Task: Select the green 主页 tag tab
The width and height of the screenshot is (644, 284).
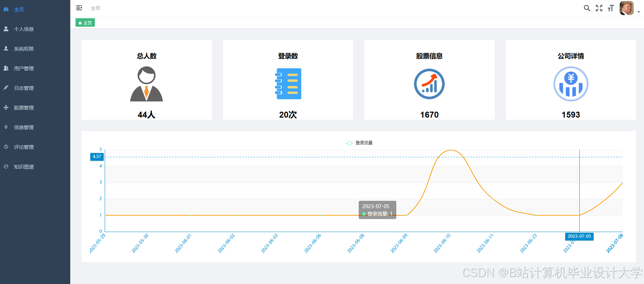Action: pyautogui.click(x=85, y=23)
